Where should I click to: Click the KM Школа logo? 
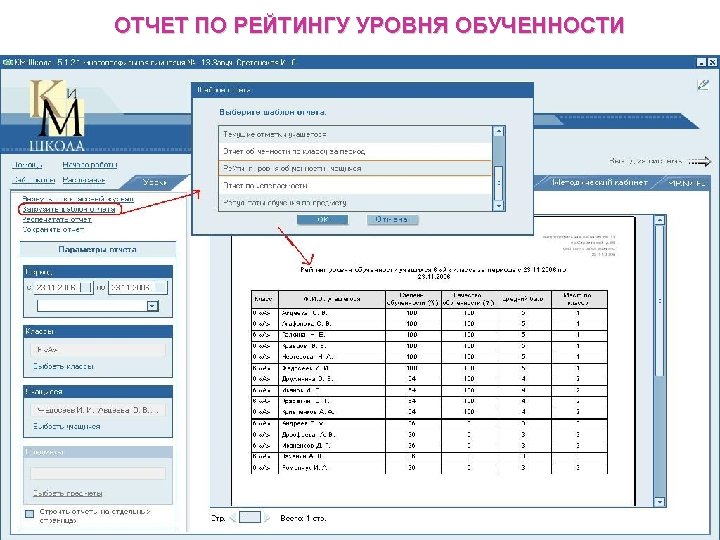(57, 116)
